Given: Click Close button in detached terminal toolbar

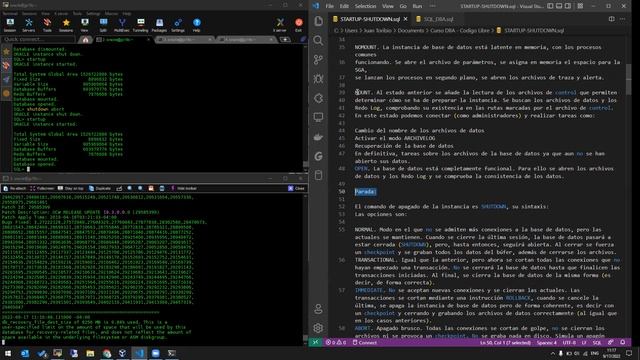Looking at the screenshot, I should coord(296,188).
